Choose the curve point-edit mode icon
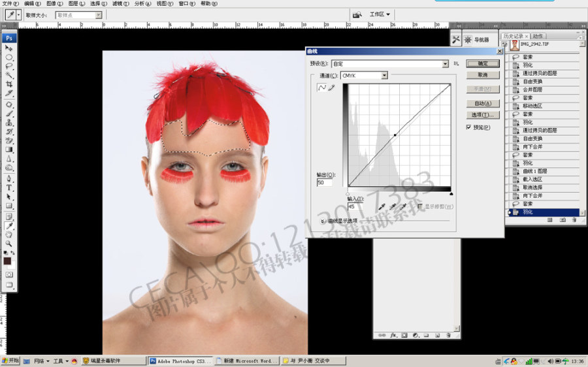This screenshot has width=588, height=367. click(x=321, y=88)
